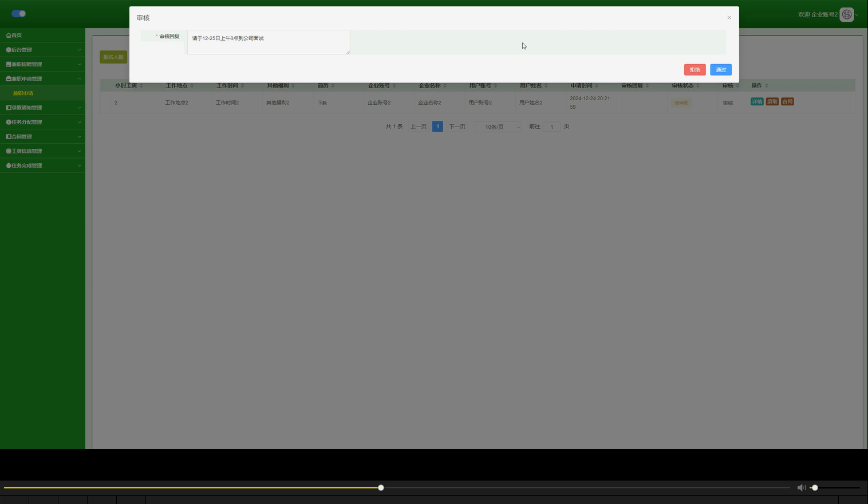The height and width of the screenshot is (504, 868).
Task: Click the 工资信息管理 sidebar icon
Action: (x=9, y=151)
